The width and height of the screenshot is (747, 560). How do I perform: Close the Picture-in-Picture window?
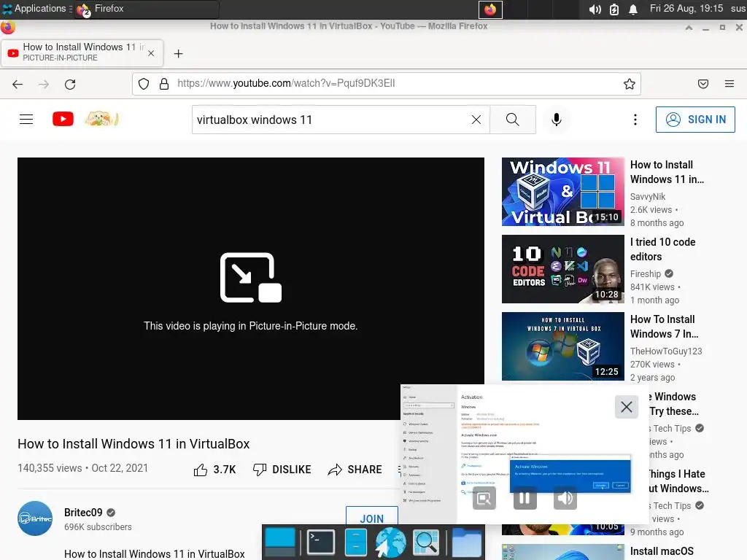(627, 407)
